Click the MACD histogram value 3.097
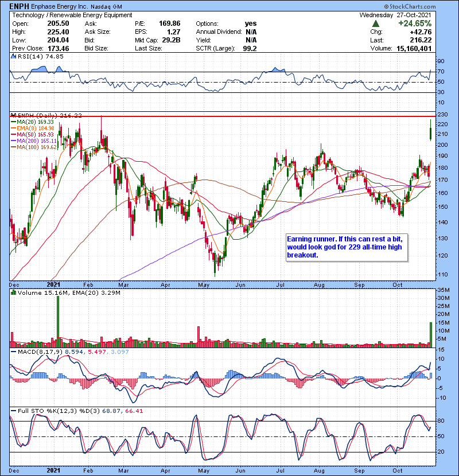The height and width of the screenshot is (476, 459). (120, 352)
